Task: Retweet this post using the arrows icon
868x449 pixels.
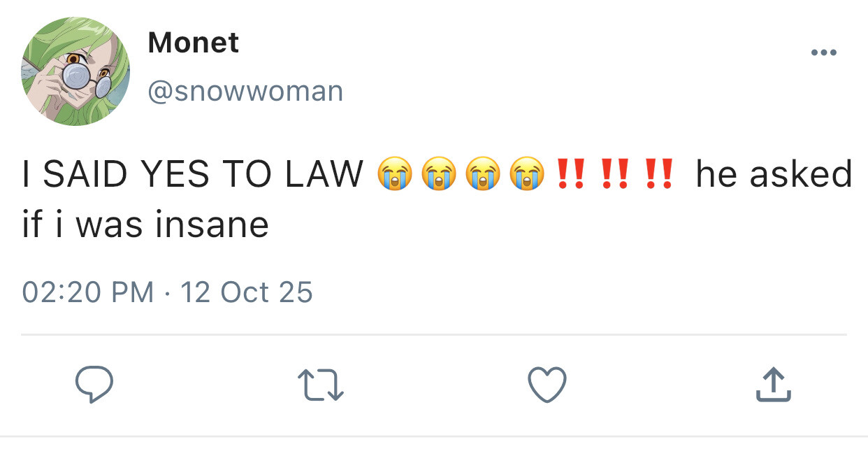Action: point(321,385)
